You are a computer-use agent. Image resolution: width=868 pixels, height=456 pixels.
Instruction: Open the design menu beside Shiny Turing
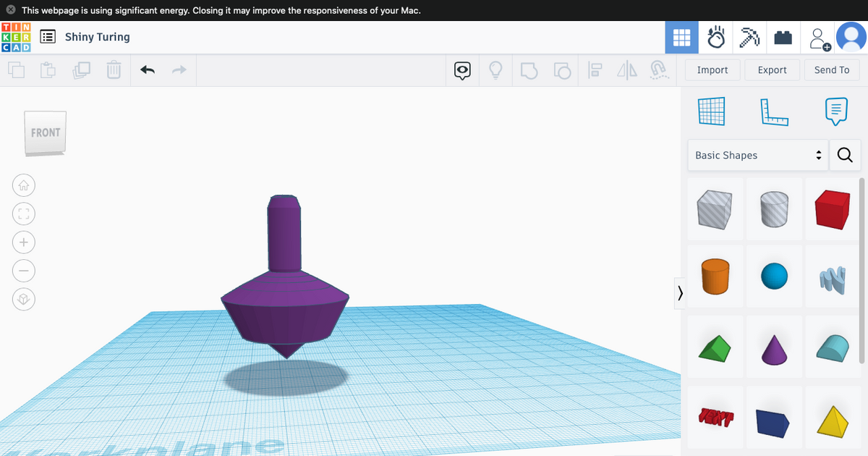[x=47, y=36]
